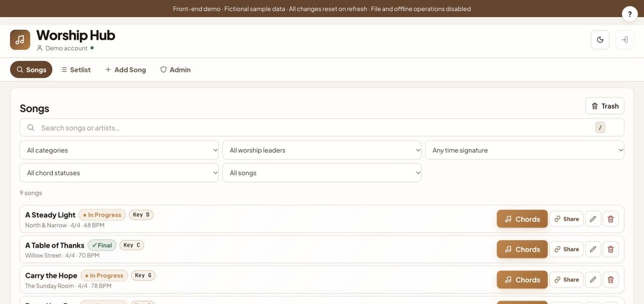Click the Demo account label
Image resolution: width=644 pixels, height=304 pixels.
[66, 48]
